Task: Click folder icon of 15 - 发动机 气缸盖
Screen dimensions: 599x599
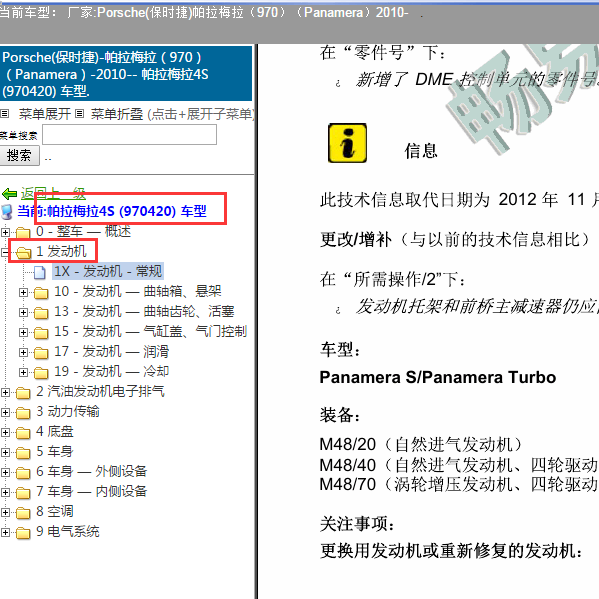Action: 41,332
